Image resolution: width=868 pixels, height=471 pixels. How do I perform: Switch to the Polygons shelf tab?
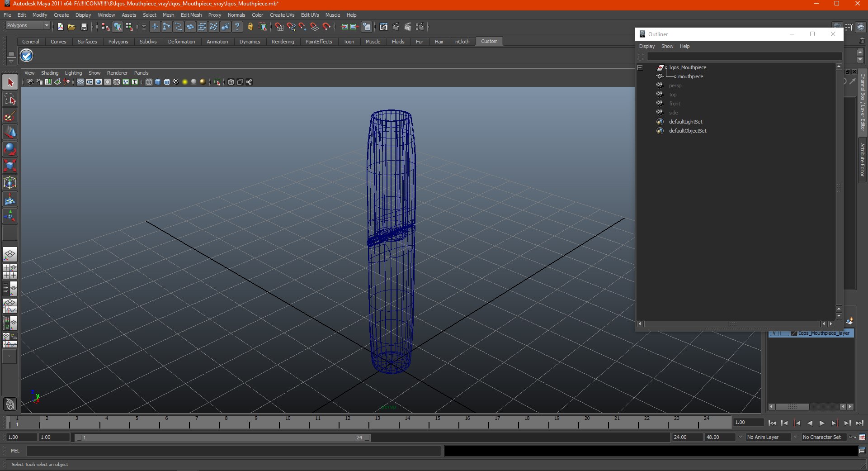coord(118,42)
